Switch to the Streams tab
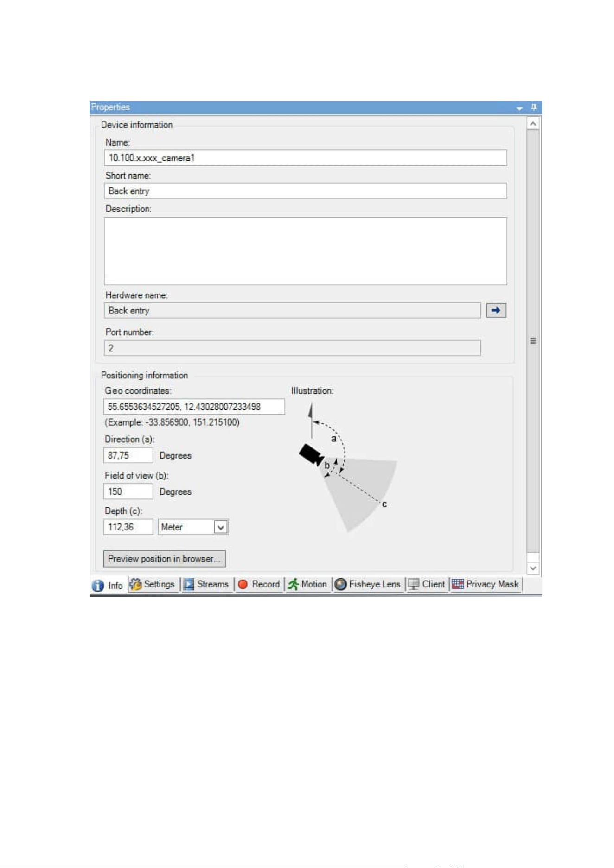Image resolution: width=614 pixels, height=868 pixels. coord(206,584)
